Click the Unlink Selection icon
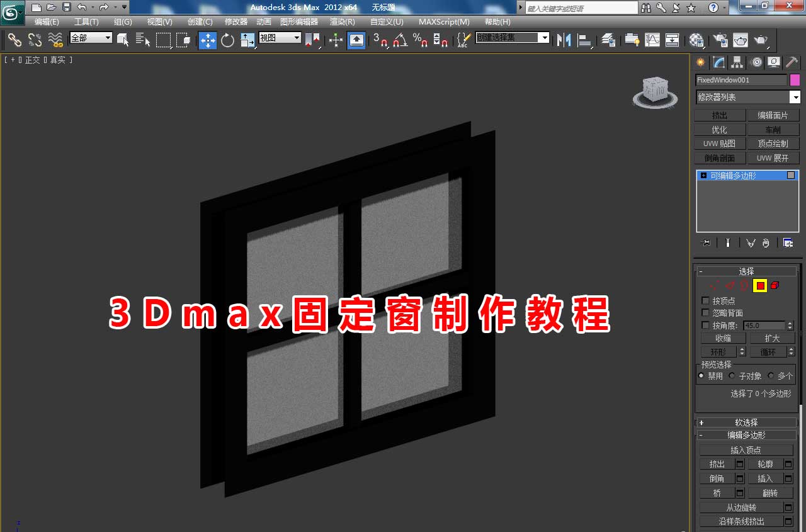Screen dimensions: 806x532 coord(35,40)
